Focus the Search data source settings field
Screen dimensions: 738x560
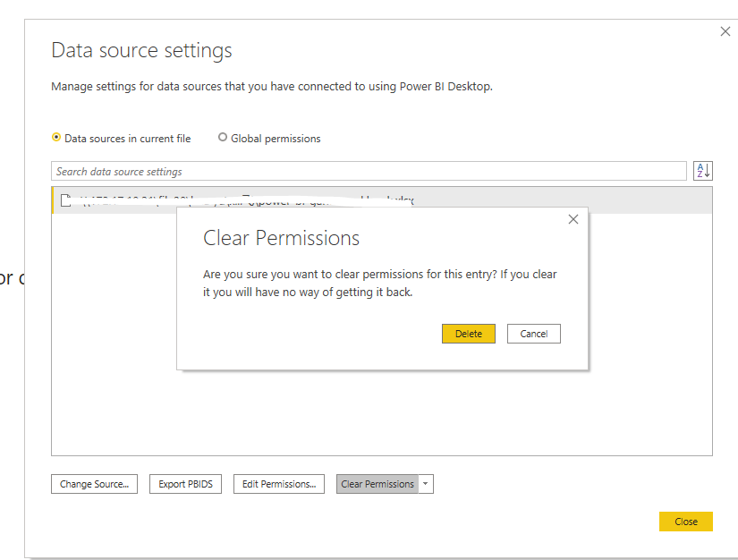pos(369,171)
